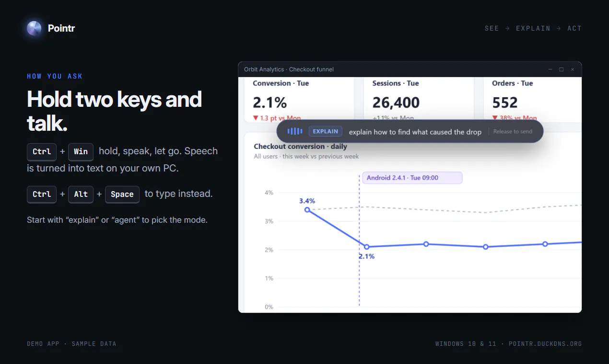609x364 pixels.
Task: Click the EXPLAIN mode badge
Action: (326, 131)
